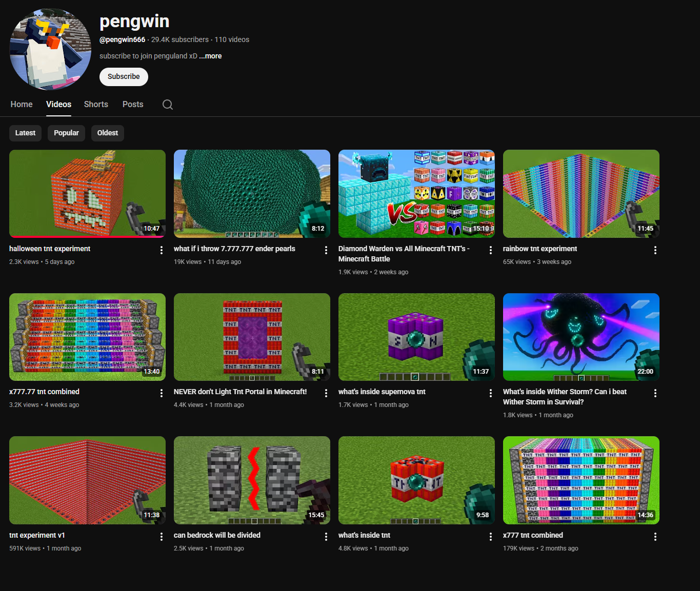Open options menu for halloween tnt experiment

click(x=161, y=250)
